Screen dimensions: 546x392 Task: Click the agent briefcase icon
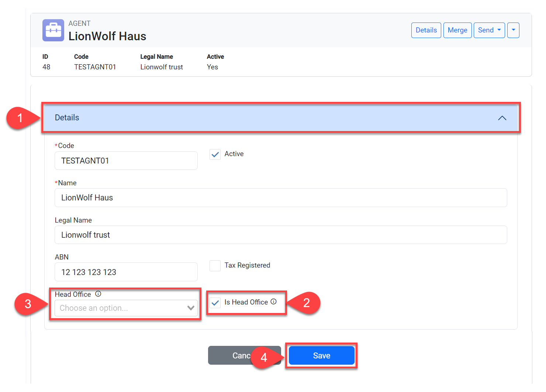(x=53, y=30)
